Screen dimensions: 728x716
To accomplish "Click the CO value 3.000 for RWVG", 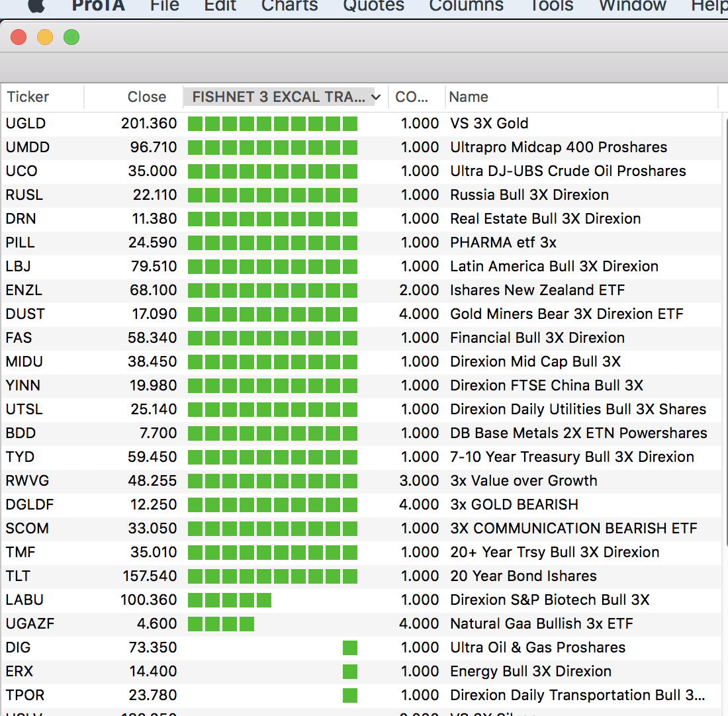I will click(x=419, y=480).
